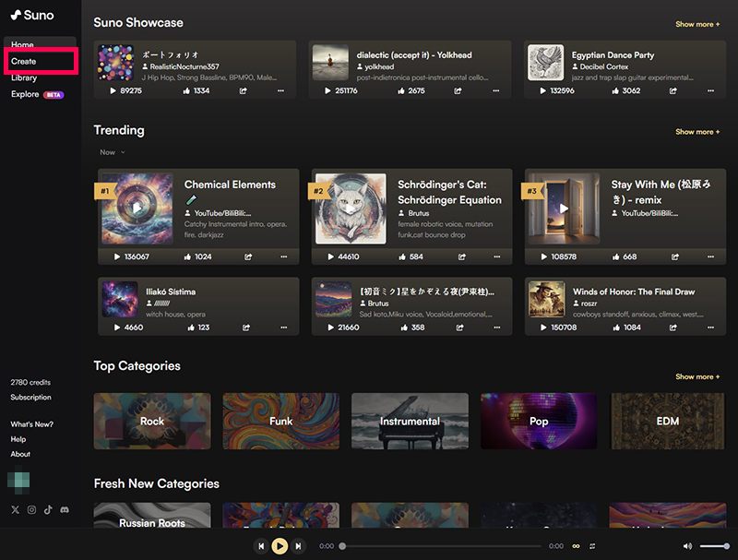
Task: Play the Japanese showcase track with 89275 plays
Action: click(x=113, y=90)
